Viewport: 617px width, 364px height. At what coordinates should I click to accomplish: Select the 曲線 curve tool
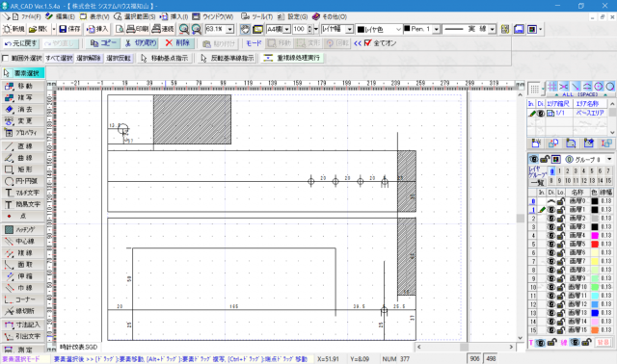[23, 158]
